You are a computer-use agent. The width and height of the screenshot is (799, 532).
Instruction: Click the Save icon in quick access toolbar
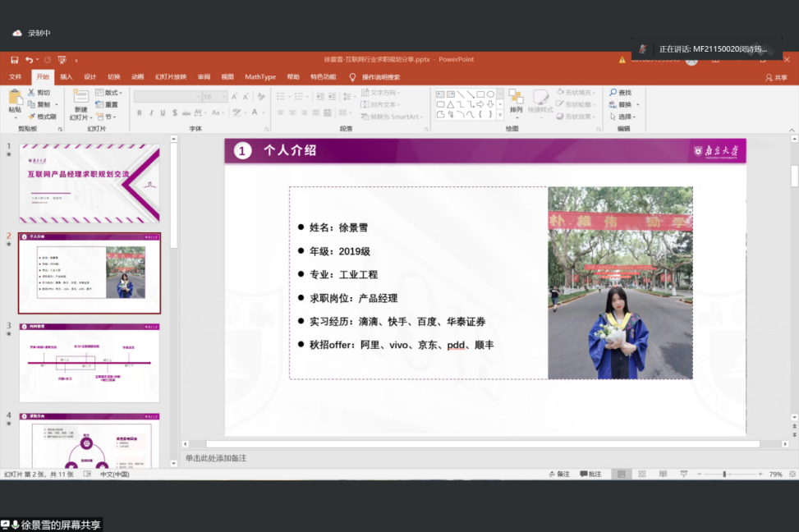(x=14, y=60)
